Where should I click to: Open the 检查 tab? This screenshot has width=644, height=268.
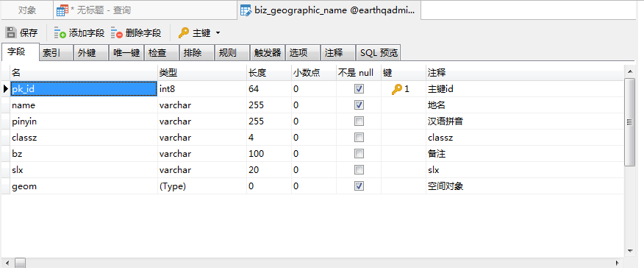(x=162, y=52)
